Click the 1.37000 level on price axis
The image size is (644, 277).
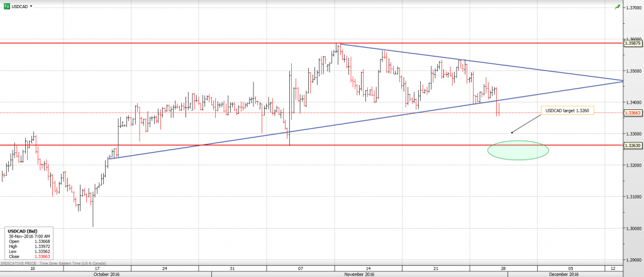pos(632,8)
